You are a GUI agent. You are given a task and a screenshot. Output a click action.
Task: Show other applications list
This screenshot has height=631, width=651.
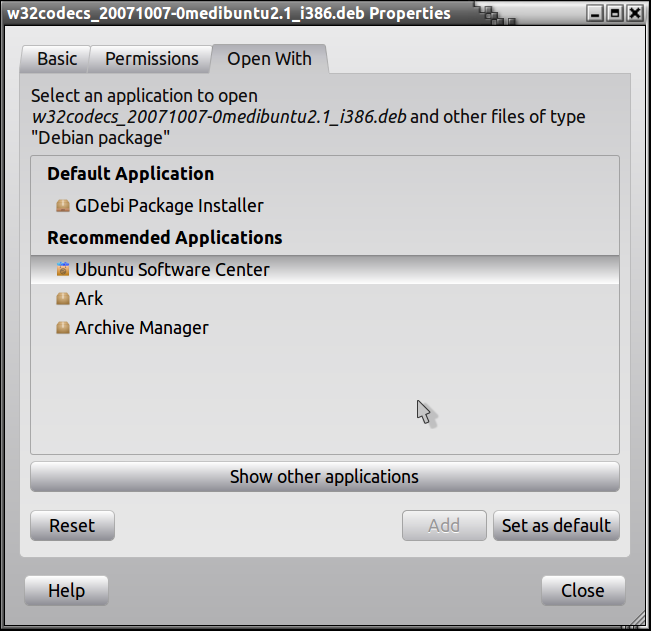pos(324,477)
